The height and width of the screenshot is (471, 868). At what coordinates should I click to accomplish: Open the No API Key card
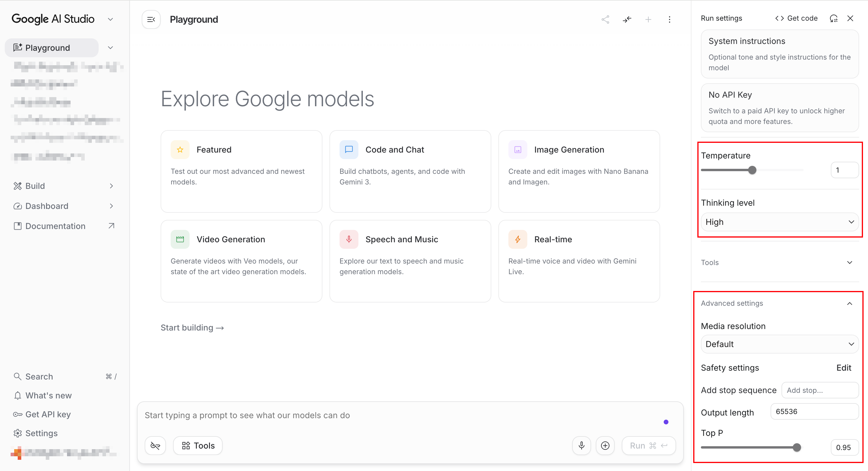[x=780, y=107]
